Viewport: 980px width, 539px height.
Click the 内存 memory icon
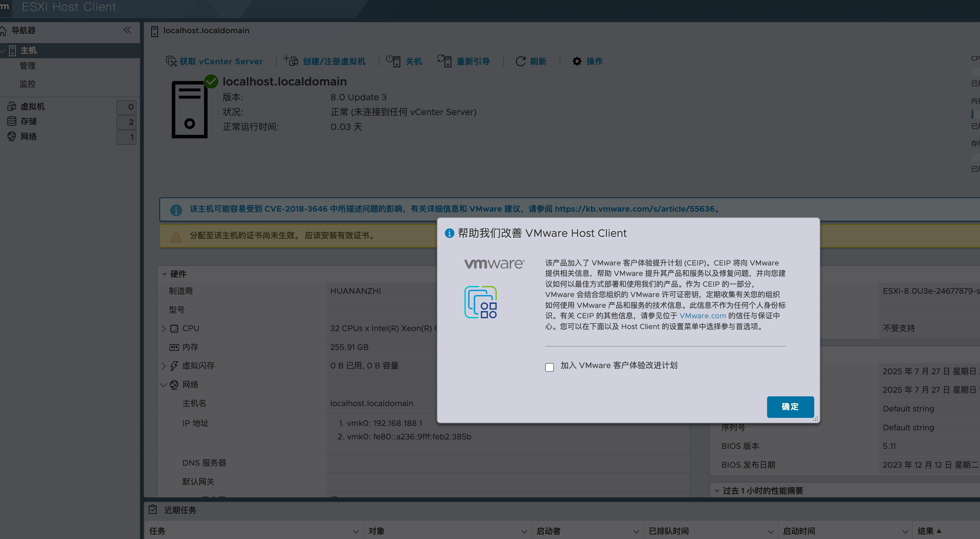tap(174, 347)
